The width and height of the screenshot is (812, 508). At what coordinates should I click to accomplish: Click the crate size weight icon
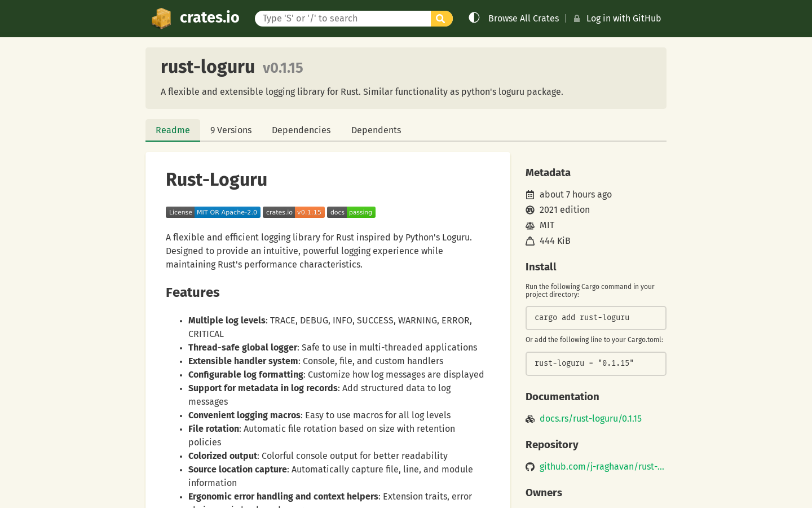(530, 241)
